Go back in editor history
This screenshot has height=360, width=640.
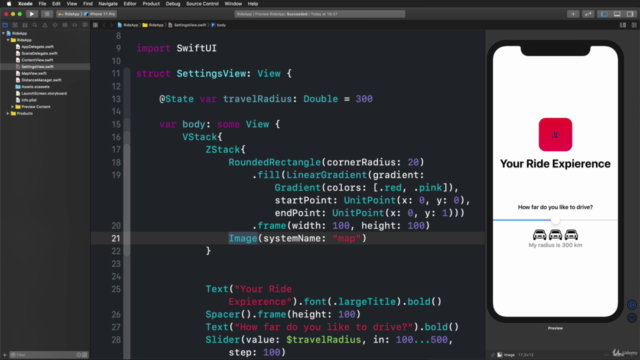104,25
